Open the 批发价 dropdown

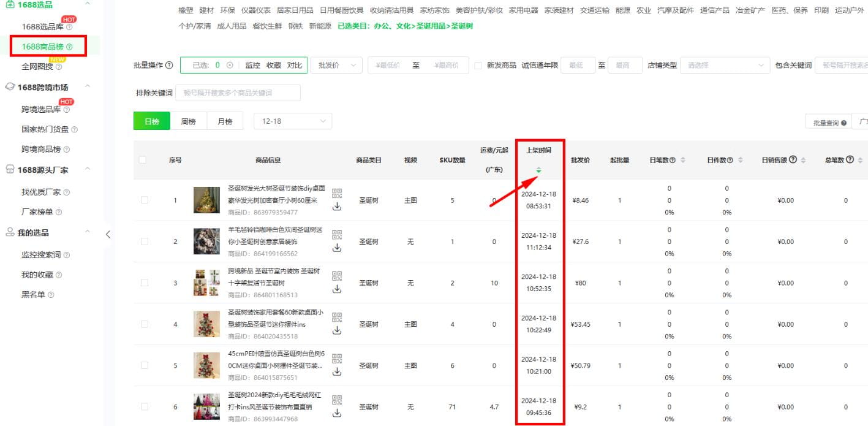click(x=336, y=64)
